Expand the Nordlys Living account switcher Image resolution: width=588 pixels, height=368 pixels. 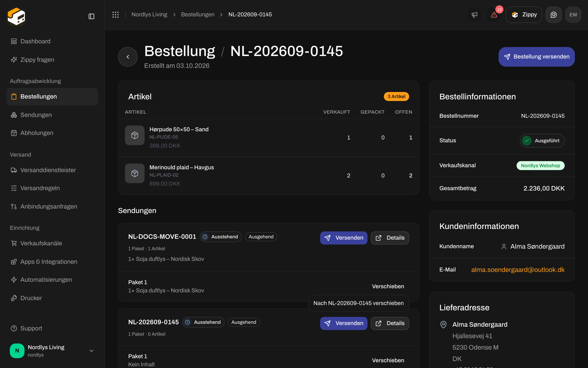tap(52, 351)
